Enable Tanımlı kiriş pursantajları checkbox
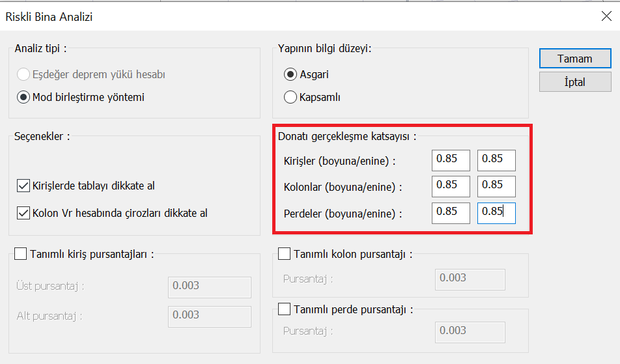The width and height of the screenshot is (620, 364). click(20, 253)
